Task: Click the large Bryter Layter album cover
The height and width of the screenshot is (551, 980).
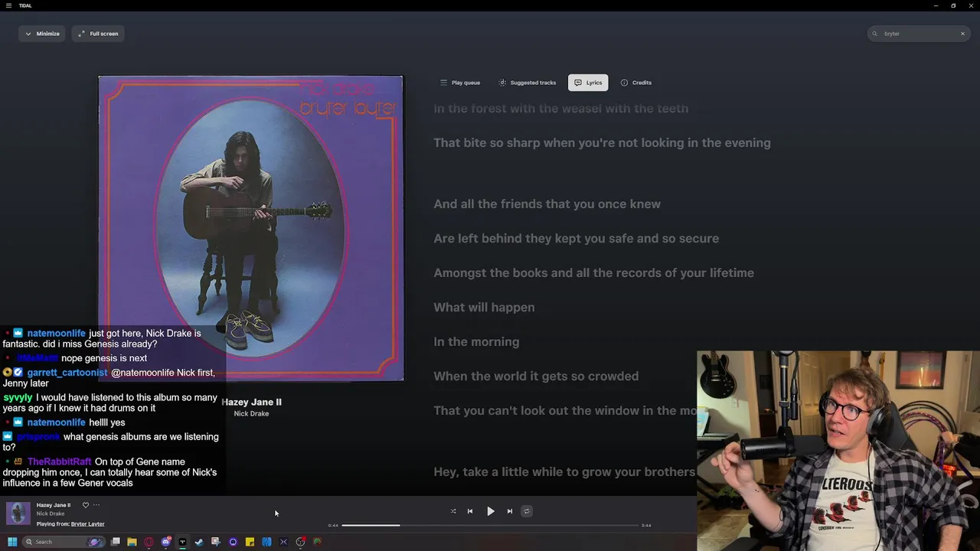Action: (x=250, y=228)
